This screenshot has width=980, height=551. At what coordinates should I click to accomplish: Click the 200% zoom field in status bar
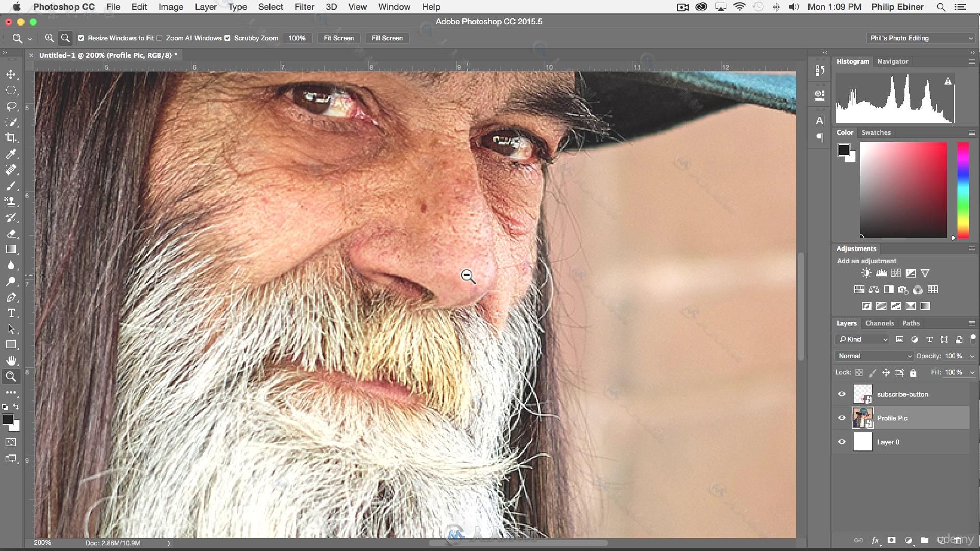point(42,543)
